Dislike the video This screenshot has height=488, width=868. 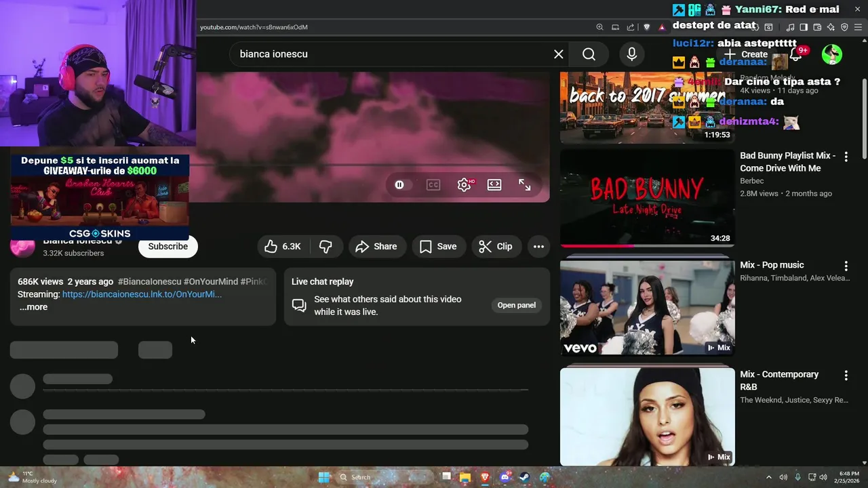pyautogui.click(x=325, y=247)
